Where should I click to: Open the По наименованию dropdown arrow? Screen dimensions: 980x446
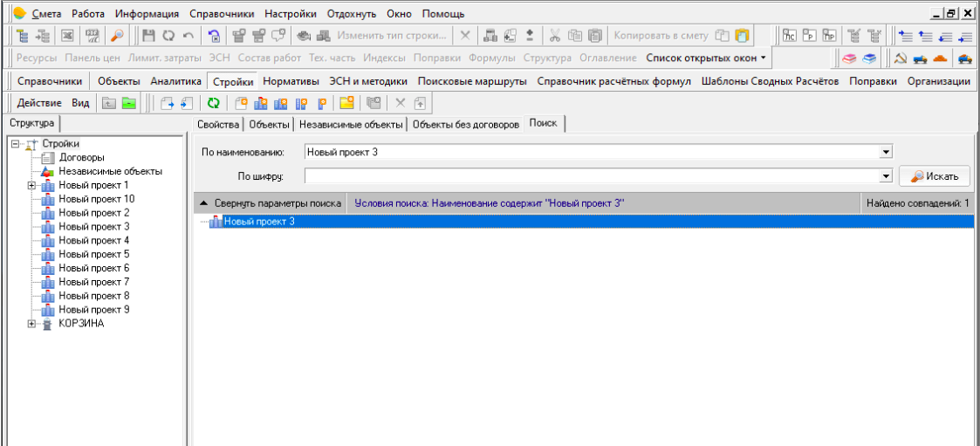[885, 152]
